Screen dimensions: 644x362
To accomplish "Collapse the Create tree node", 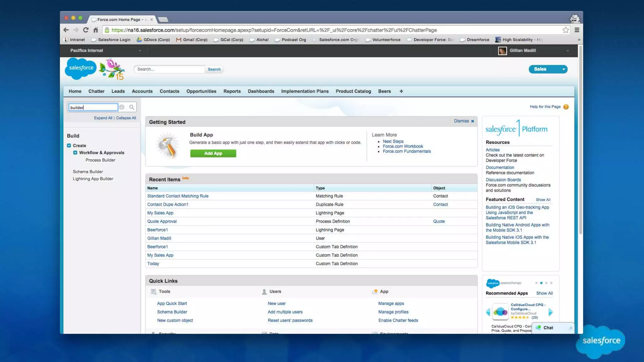I will pos(69,145).
